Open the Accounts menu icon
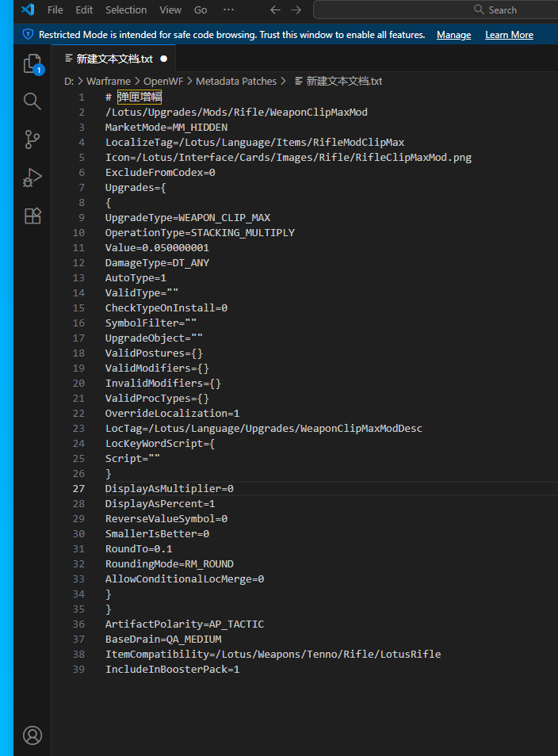 (x=32, y=735)
